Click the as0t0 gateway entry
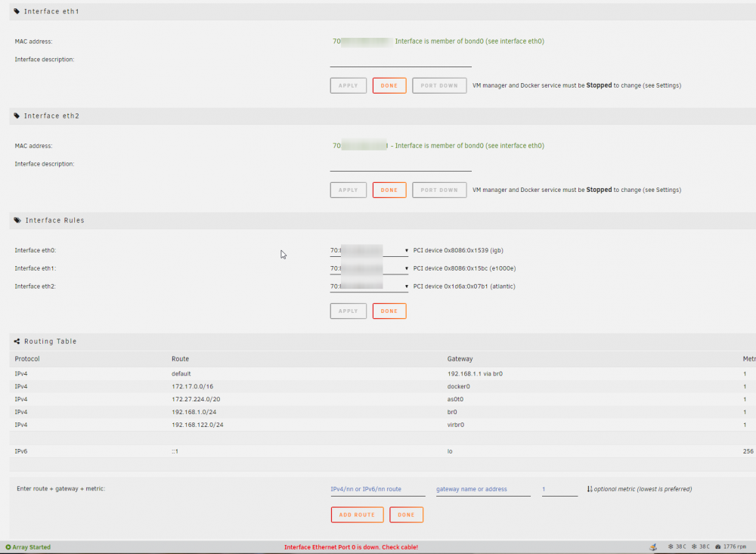This screenshot has width=756, height=554. (x=455, y=399)
